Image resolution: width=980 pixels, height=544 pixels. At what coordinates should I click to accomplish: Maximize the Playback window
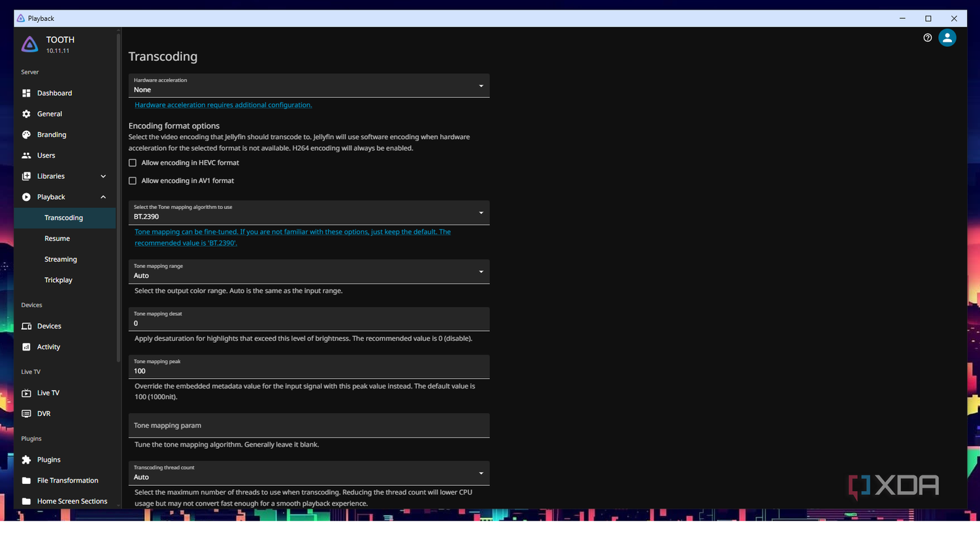pyautogui.click(x=928, y=18)
